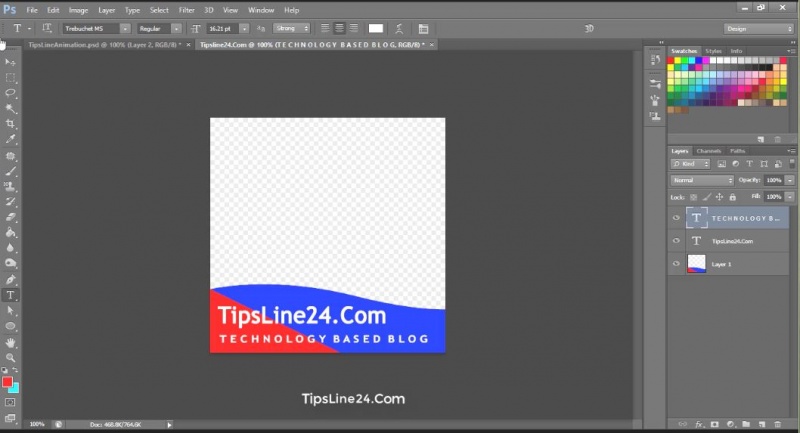Select the Ellipse shape tool
This screenshot has height=433, width=800.
point(10,326)
